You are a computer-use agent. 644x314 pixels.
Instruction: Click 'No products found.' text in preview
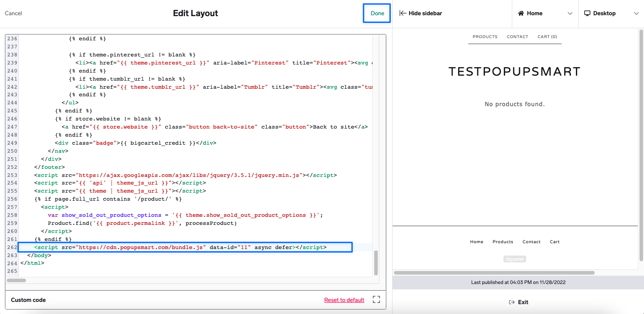[x=514, y=104]
